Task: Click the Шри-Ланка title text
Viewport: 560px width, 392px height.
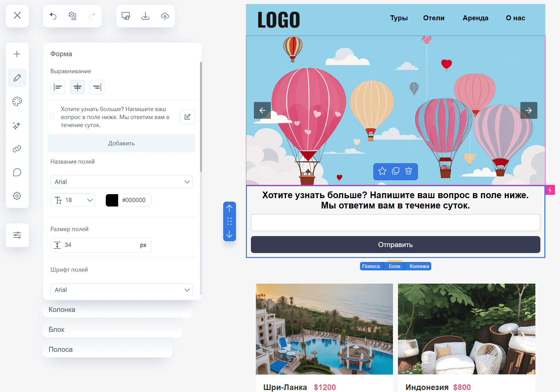Action: (x=285, y=387)
